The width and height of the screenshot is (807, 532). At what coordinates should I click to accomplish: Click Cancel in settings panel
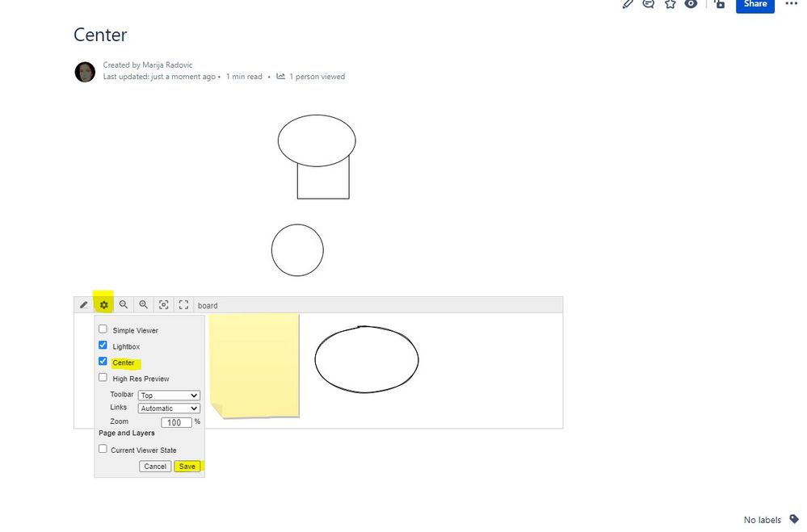(x=155, y=466)
